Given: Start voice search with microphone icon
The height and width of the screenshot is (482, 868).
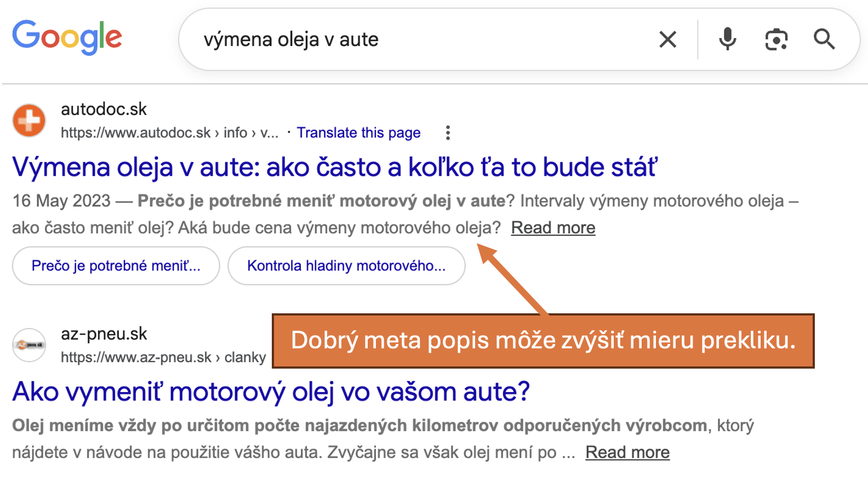Looking at the screenshot, I should tap(728, 39).
